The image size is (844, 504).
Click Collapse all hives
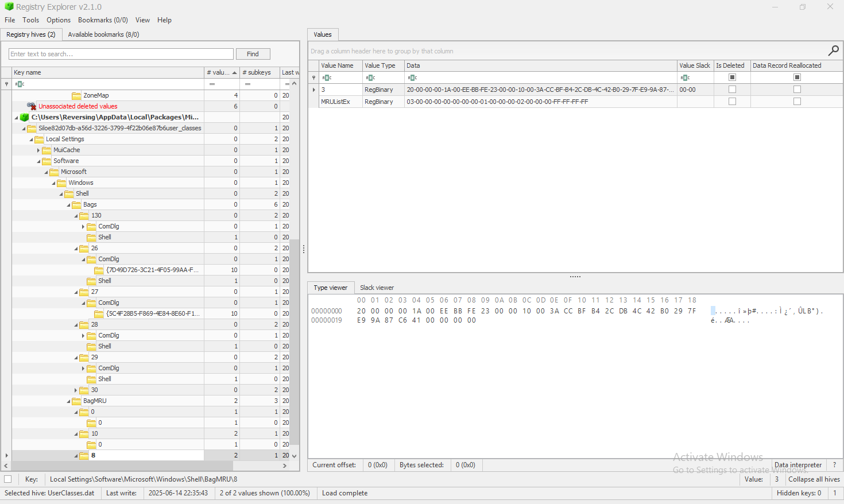814,479
